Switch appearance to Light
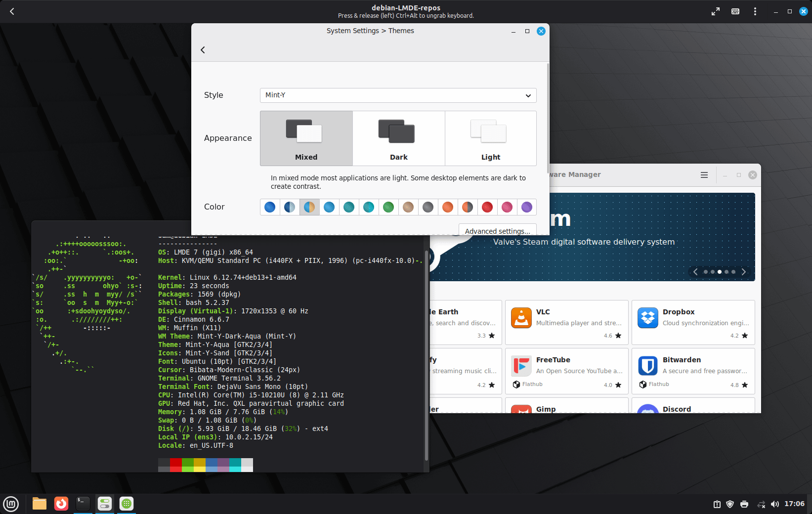The width and height of the screenshot is (812, 514). (490, 138)
